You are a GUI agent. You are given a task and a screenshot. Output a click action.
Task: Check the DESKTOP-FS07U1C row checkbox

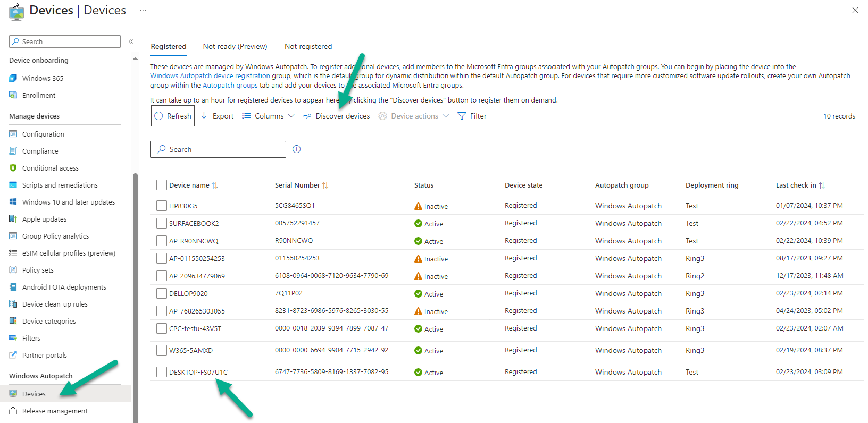(x=162, y=372)
